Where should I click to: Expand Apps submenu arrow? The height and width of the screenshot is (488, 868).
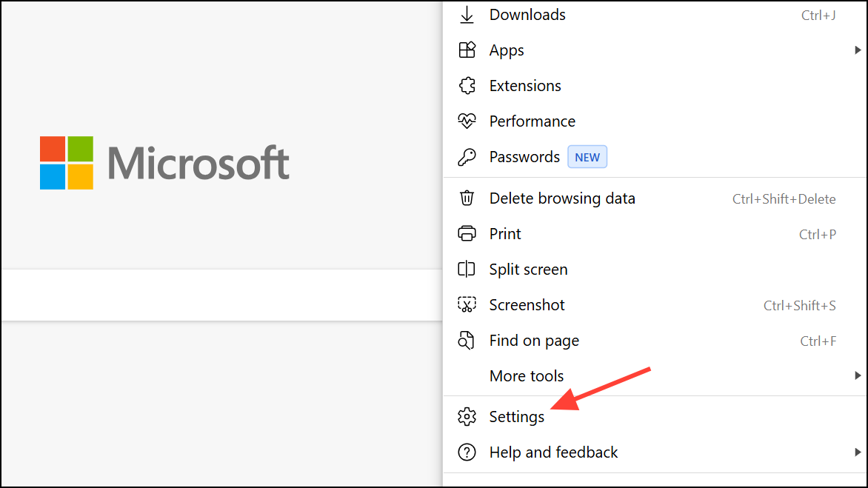(858, 50)
